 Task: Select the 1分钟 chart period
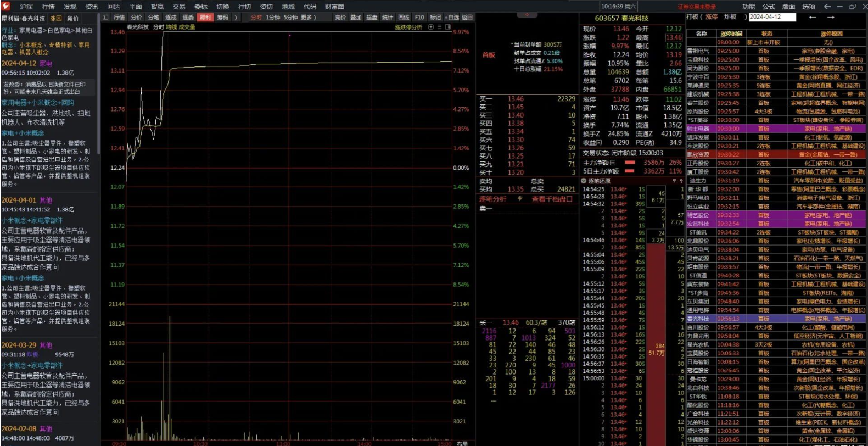[x=273, y=18]
